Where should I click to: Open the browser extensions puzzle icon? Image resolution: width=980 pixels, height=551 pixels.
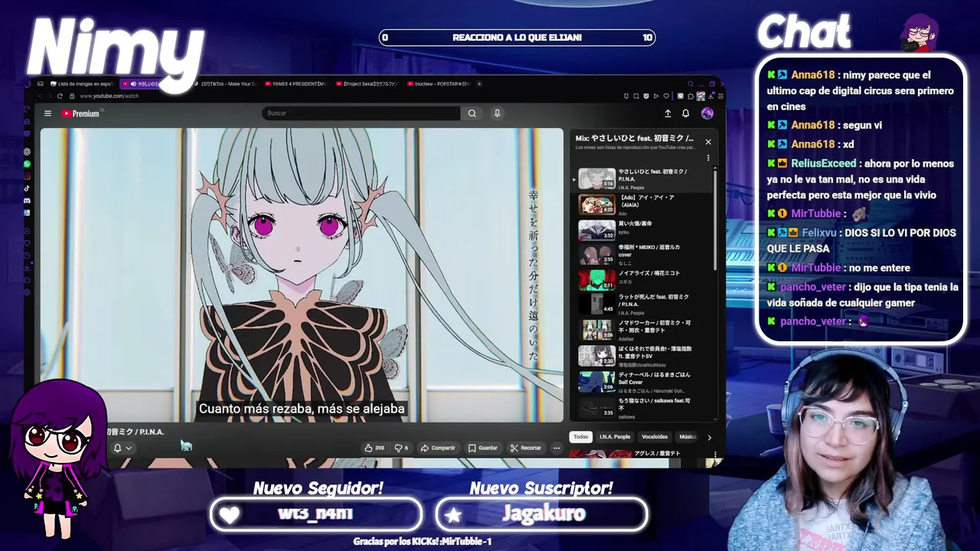[691, 96]
